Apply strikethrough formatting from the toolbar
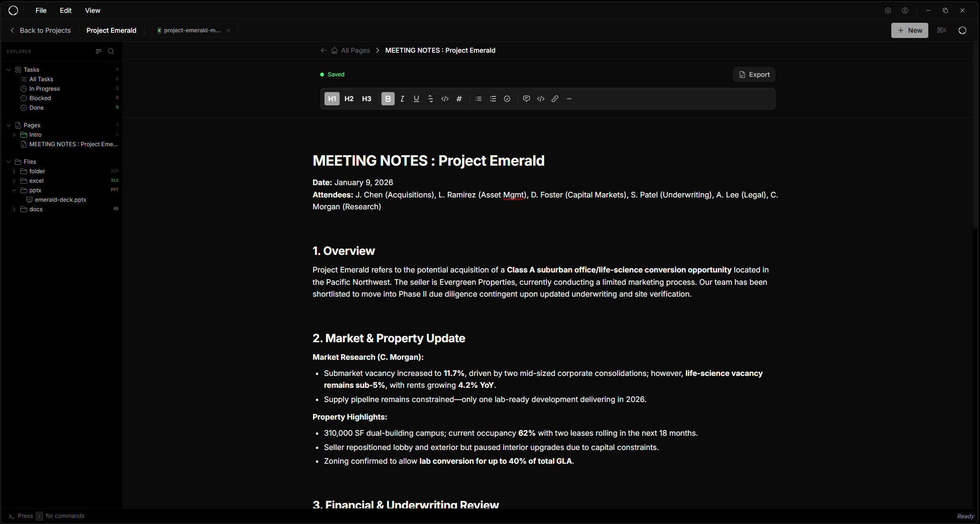 pyautogui.click(x=431, y=99)
